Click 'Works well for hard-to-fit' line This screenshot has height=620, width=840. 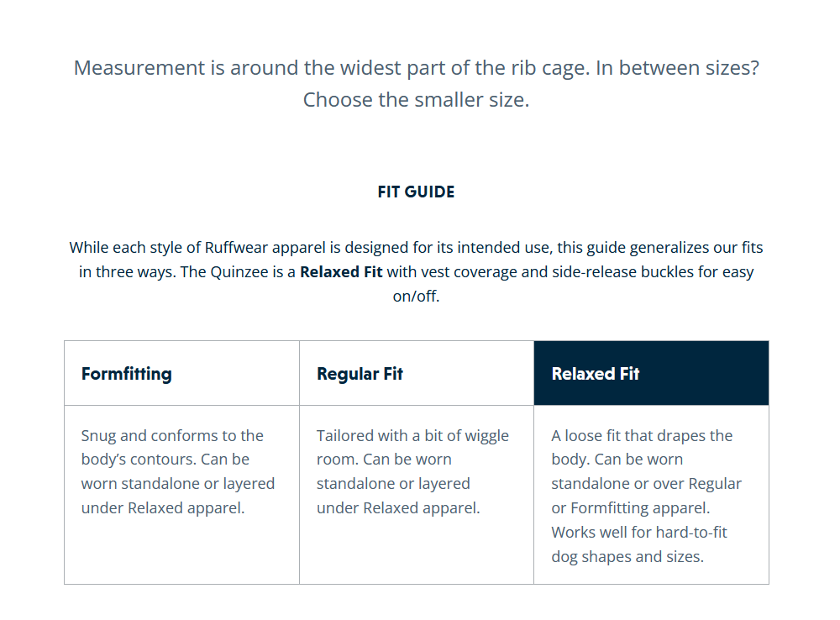638,532
